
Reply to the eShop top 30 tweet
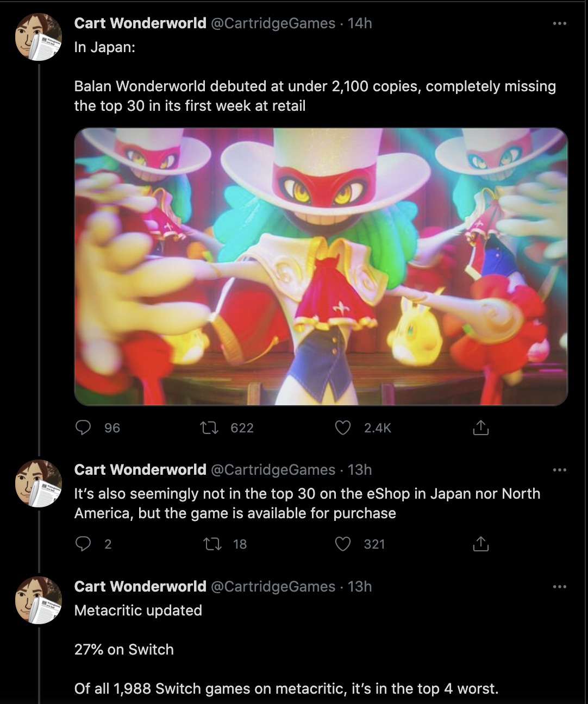[83, 544]
